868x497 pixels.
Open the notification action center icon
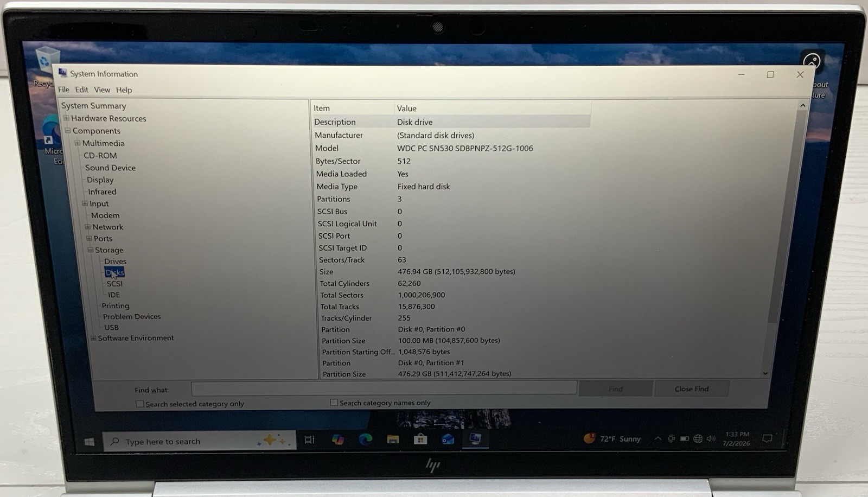(x=767, y=438)
